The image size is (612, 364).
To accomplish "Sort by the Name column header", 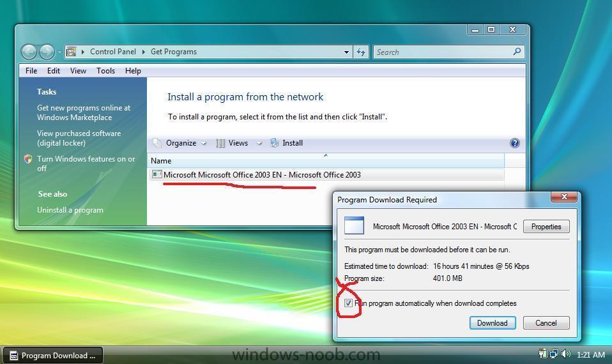I will 326,161.
